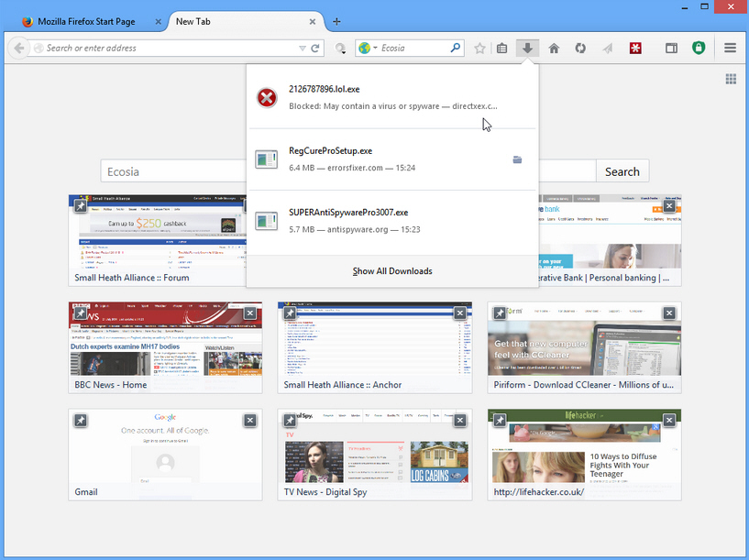This screenshot has height=560, width=749.
Task: Bookmark this page with the star icon
Action: click(x=479, y=49)
